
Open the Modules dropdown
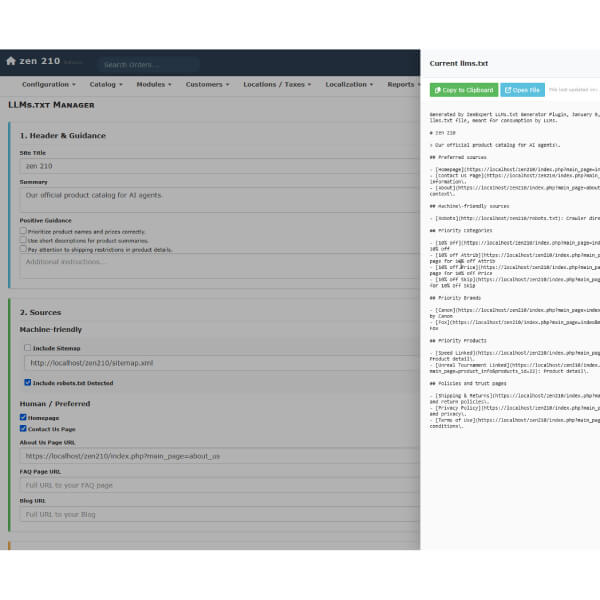coord(154,84)
